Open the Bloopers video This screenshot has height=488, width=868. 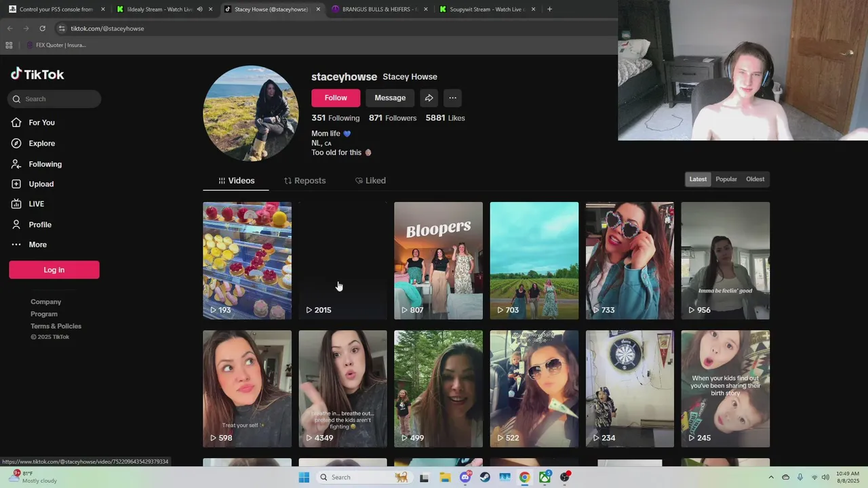click(438, 260)
